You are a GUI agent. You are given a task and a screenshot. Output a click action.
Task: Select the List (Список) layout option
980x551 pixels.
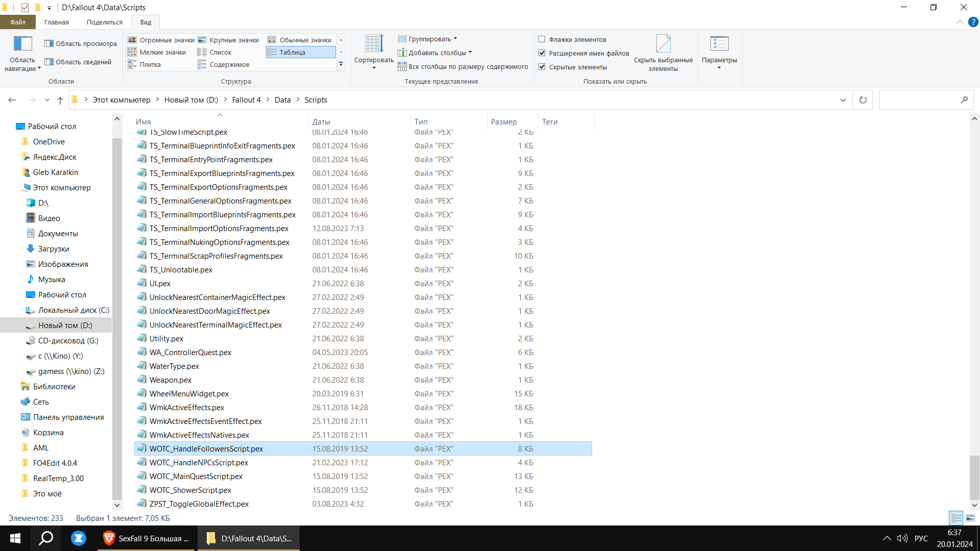point(220,52)
